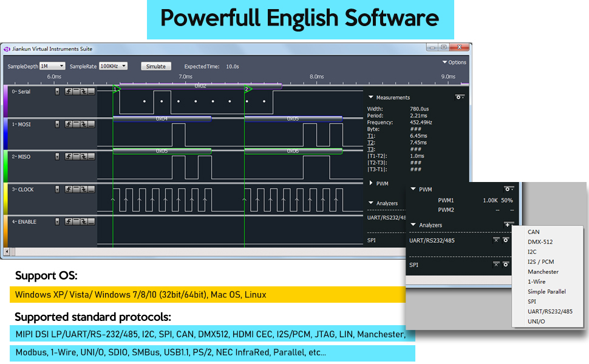Toggle the low-level trigger on MOSI channel

90,125
